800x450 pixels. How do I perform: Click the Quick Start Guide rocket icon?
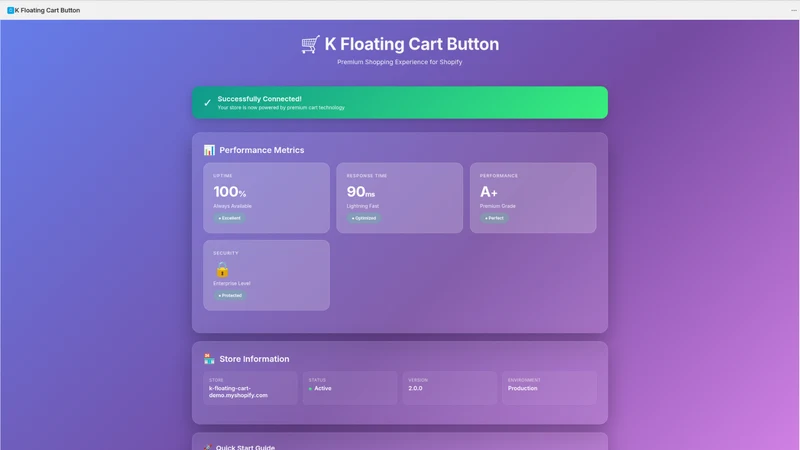(208, 447)
